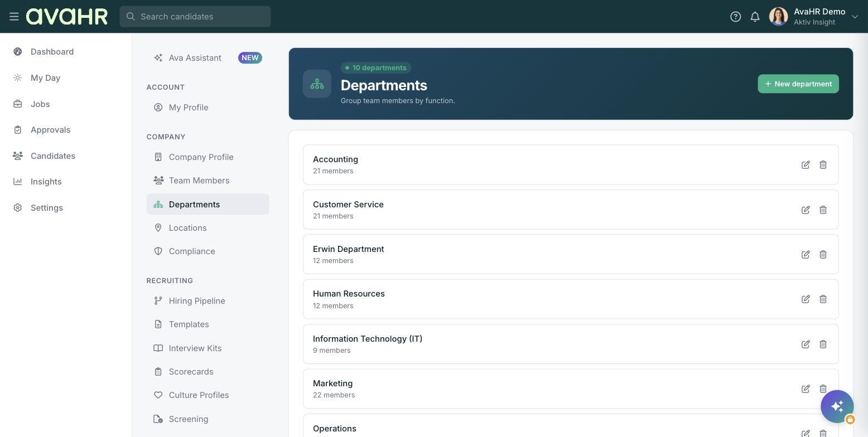Open Locations settings

[208, 228]
